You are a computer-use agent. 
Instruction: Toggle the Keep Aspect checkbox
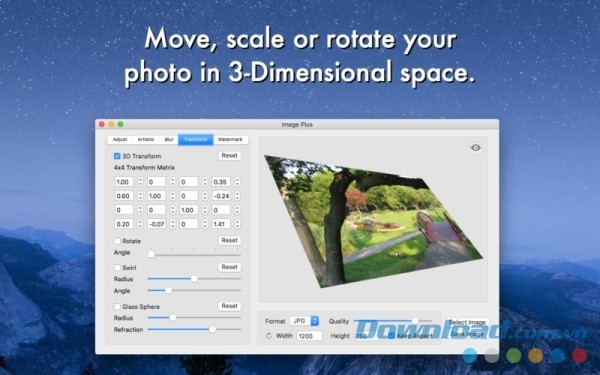pyautogui.click(x=391, y=336)
